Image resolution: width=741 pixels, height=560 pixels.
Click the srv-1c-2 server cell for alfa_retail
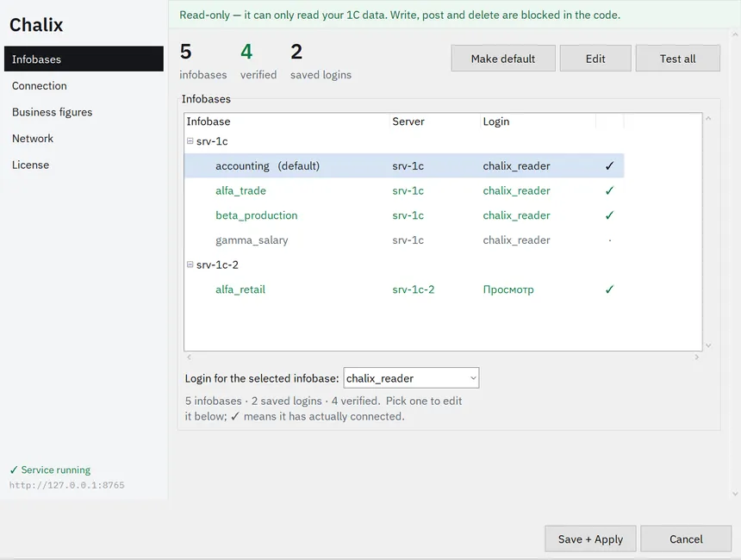pos(413,289)
